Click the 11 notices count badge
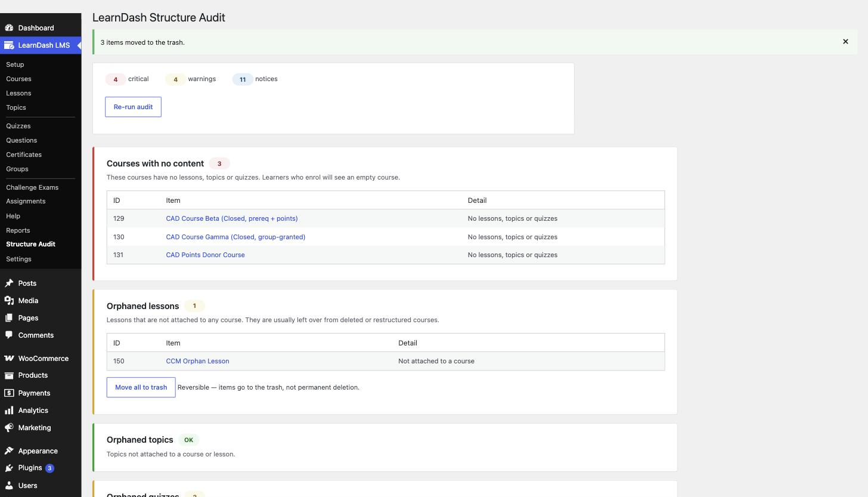The image size is (868, 497). coord(243,79)
